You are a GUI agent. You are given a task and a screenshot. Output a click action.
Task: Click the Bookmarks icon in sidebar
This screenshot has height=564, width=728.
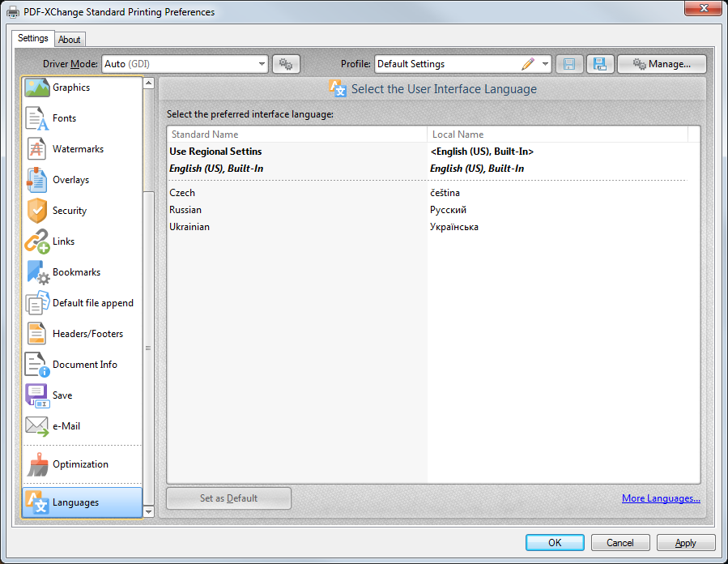click(37, 272)
